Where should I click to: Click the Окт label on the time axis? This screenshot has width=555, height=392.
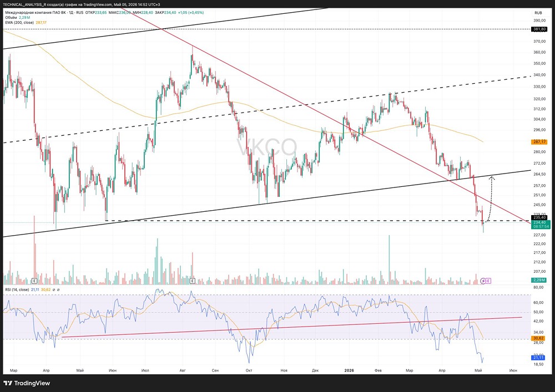coord(249,370)
